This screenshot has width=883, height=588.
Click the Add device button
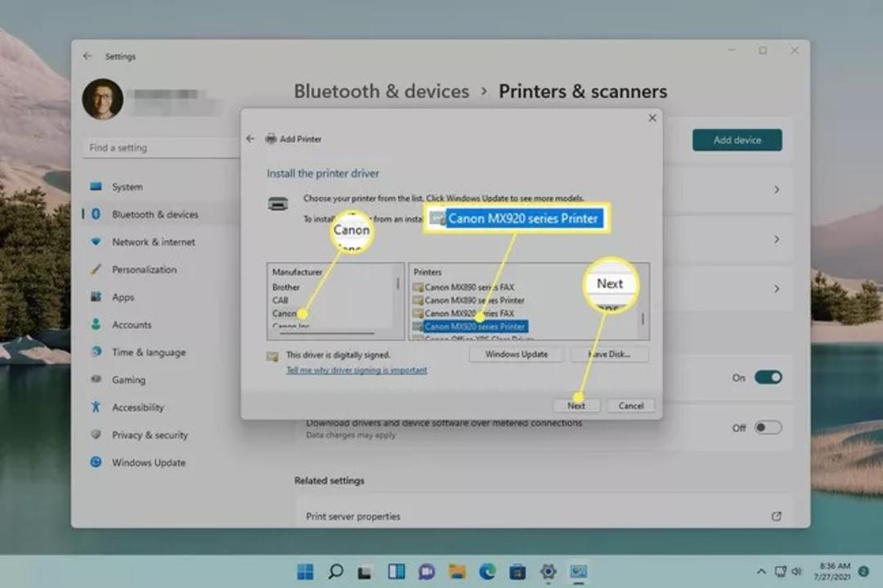pos(737,140)
